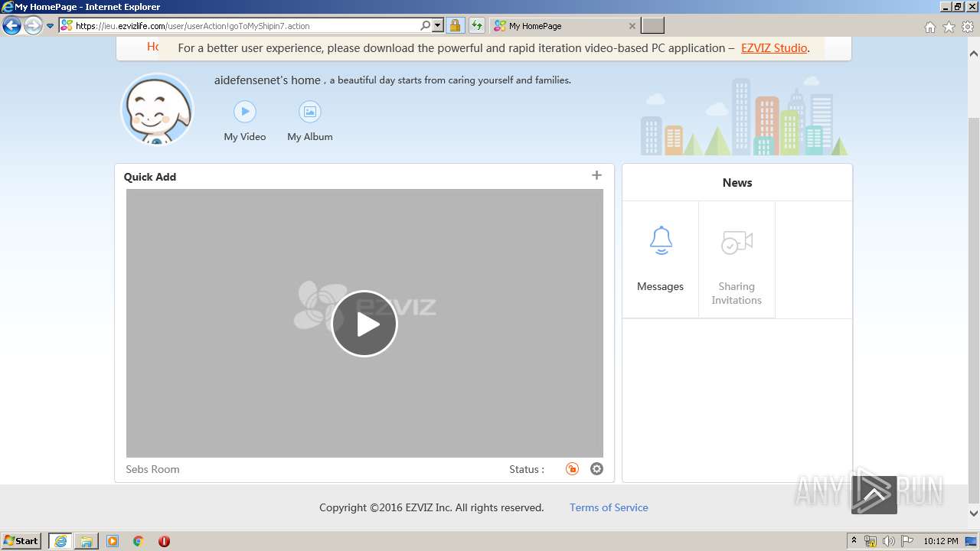
Task: Click the News panel heading
Action: 737,182
